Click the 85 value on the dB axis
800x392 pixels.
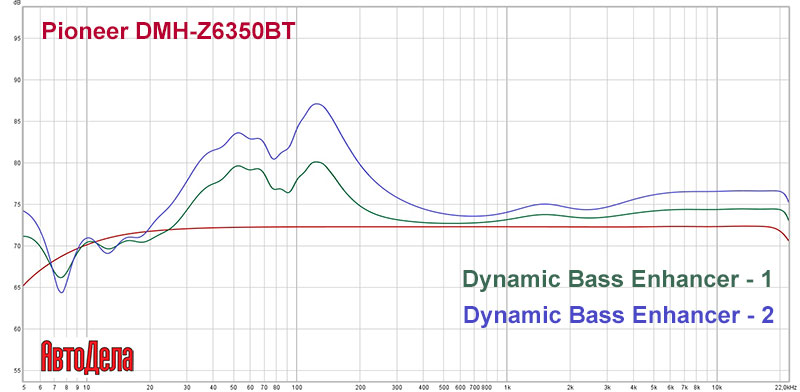(x=17, y=121)
